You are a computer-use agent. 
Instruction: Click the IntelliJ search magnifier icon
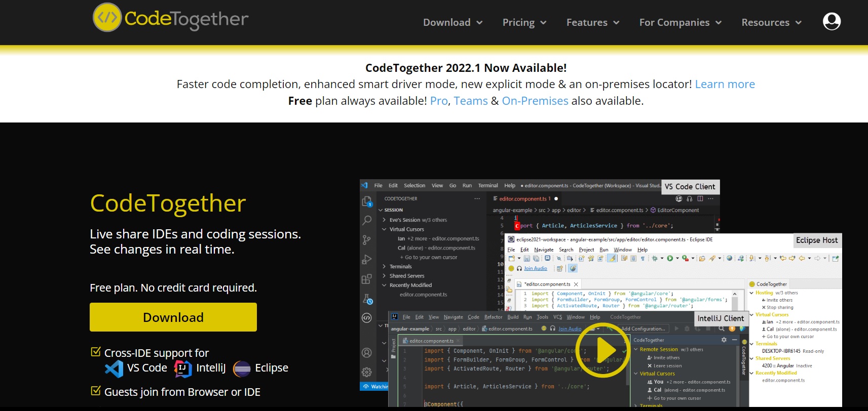pos(721,328)
